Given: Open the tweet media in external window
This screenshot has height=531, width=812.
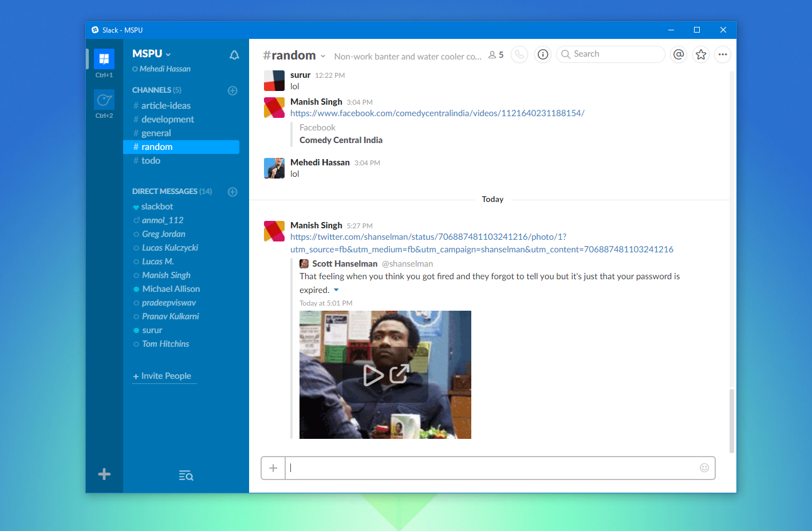Looking at the screenshot, I should [399, 374].
